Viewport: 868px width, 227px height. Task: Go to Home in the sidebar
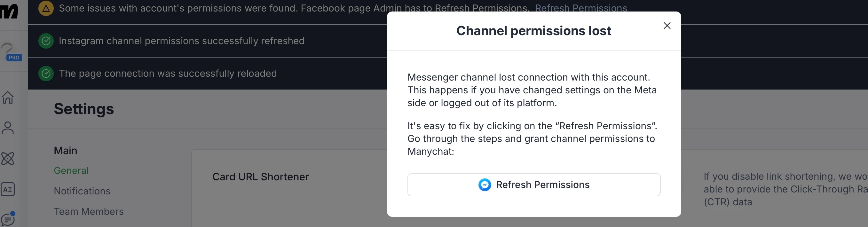click(8, 98)
